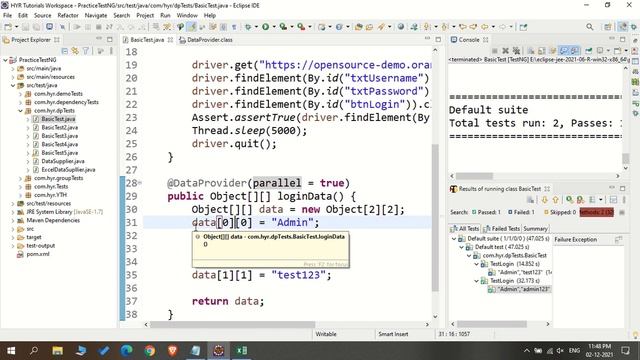This screenshot has height=360, width=640.
Task: Open the Run button dropdown arrow
Action: 274,27
